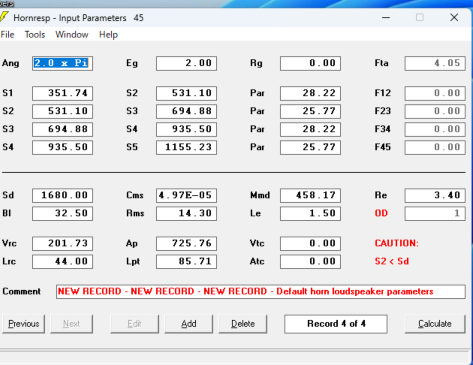Delete the current record
The image size is (473, 365).
click(243, 324)
